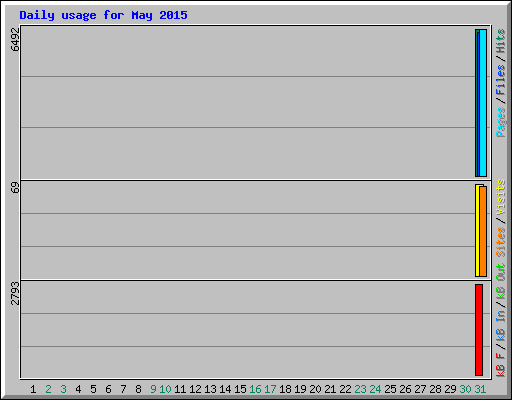Viewport: 512px width, 400px height.
Task: Click the cyan Pages bar for day 31
Action: [483, 103]
